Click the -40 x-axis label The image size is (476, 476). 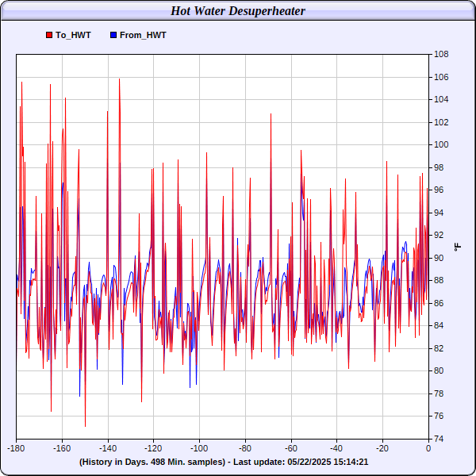tap(336, 448)
